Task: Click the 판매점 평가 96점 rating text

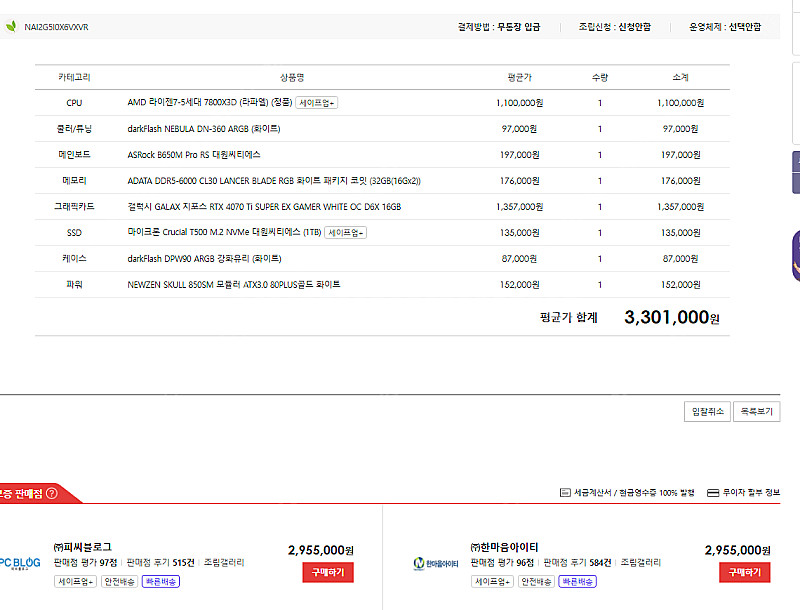Action: pyautogui.click(x=502, y=563)
